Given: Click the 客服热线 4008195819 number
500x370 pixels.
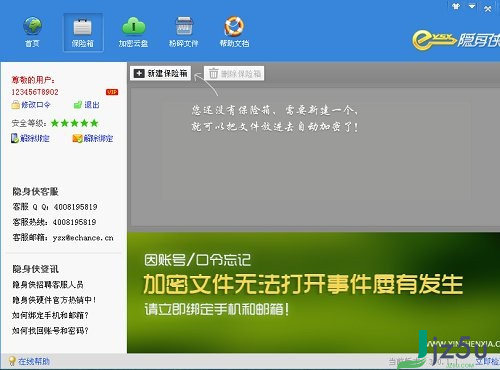Looking at the screenshot, I should point(75,222).
